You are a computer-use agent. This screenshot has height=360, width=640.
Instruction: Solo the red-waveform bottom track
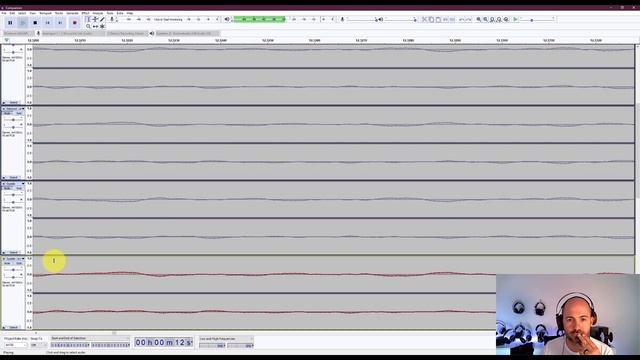pyautogui.click(x=19, y=263)
